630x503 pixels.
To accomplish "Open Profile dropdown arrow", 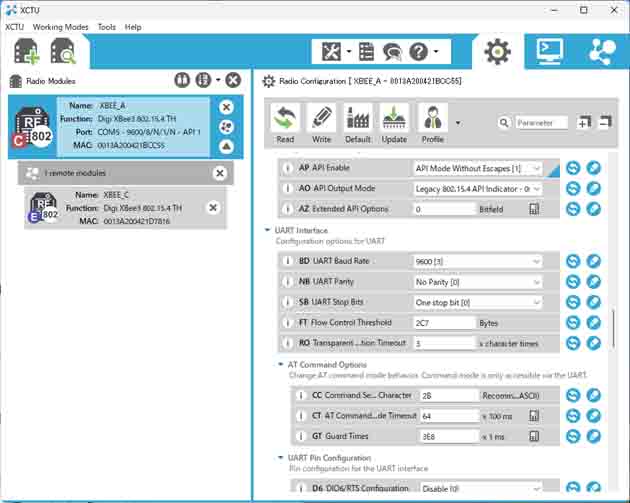I will tap(458, 123).
